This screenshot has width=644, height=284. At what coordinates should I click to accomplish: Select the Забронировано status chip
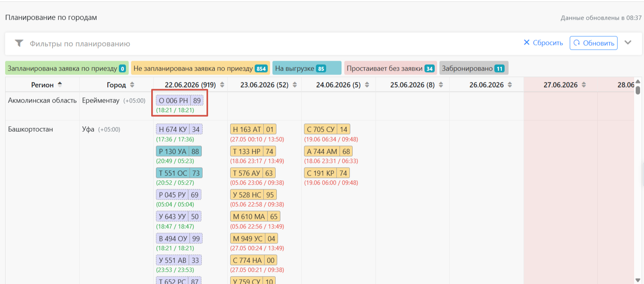474,68
